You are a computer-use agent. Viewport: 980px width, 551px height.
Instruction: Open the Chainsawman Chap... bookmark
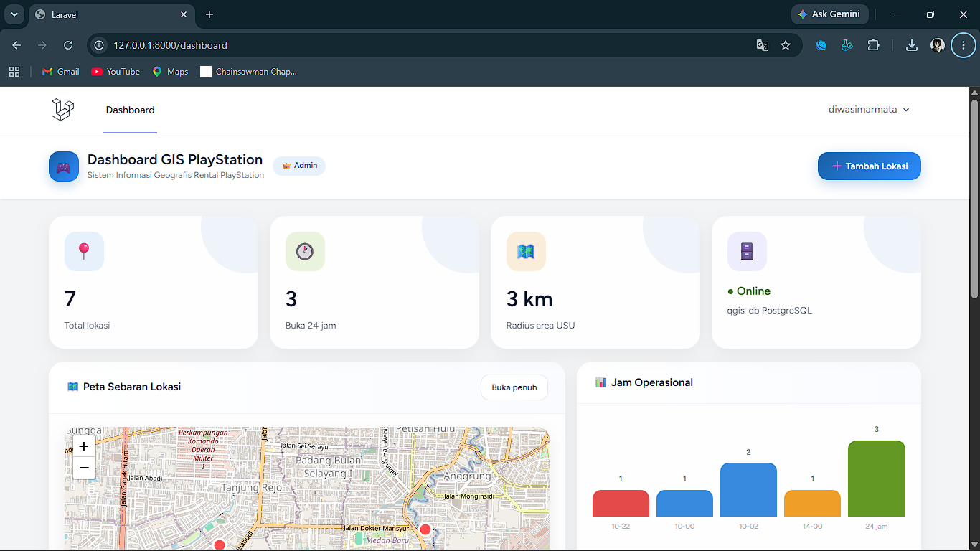pyautogui.click(x=248, y=72)
